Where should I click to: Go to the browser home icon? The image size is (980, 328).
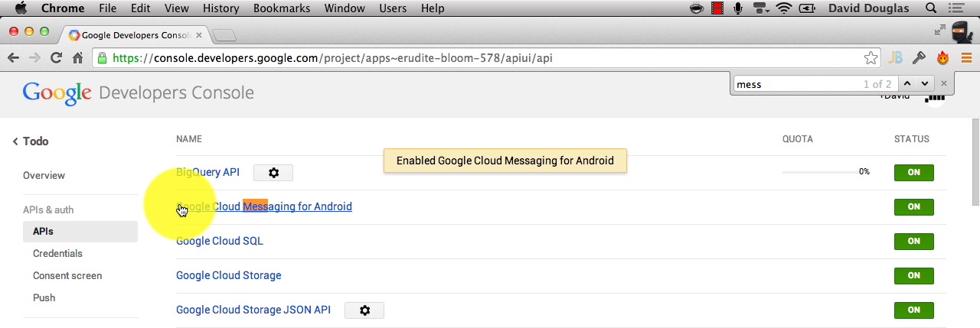point(77,58)
